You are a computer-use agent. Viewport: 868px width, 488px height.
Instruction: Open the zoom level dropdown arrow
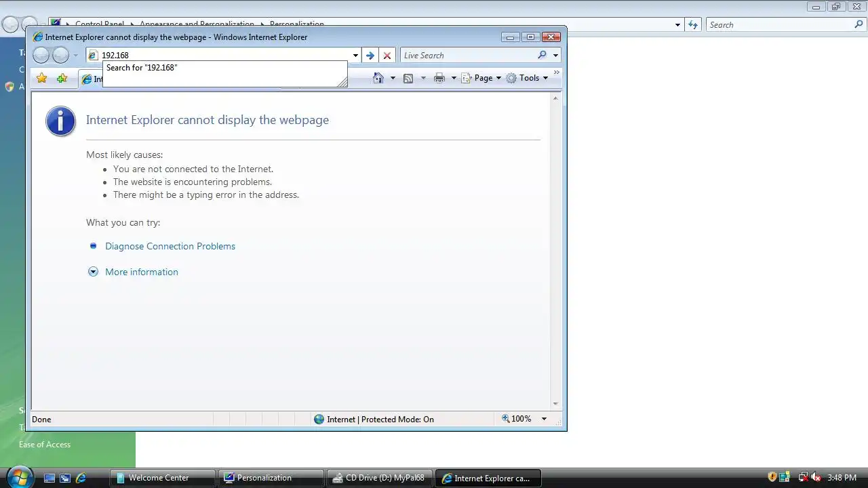(544, 419)
